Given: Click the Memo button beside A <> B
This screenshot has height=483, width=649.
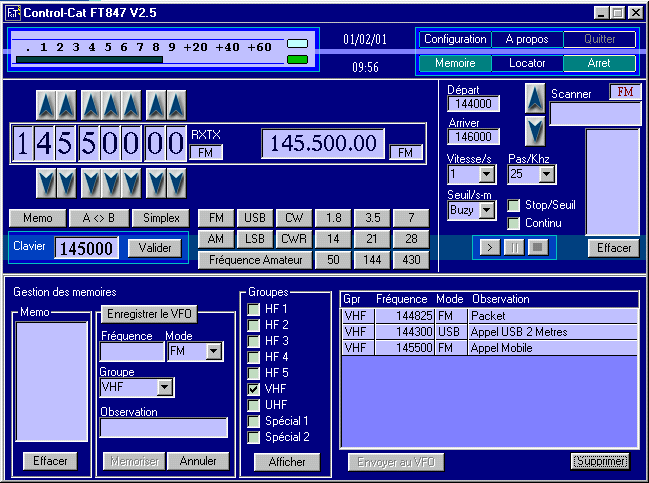Looking at the screenshot, I should click(38, 218).
